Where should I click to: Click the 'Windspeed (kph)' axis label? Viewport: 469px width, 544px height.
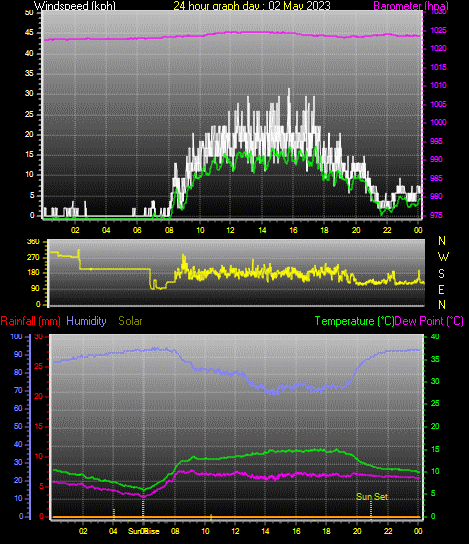tap(75, 5)
